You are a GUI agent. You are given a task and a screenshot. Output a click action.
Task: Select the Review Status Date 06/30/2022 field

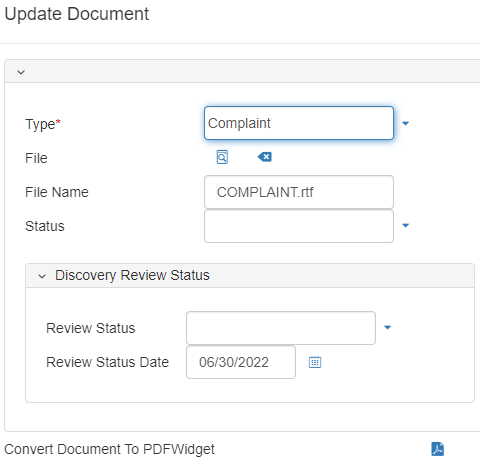click(241, 362)
